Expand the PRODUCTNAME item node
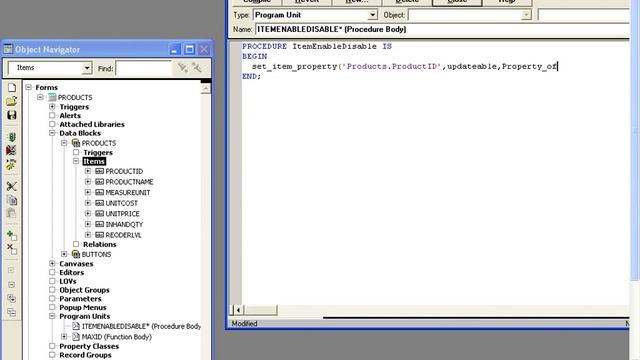 [88, 182]
